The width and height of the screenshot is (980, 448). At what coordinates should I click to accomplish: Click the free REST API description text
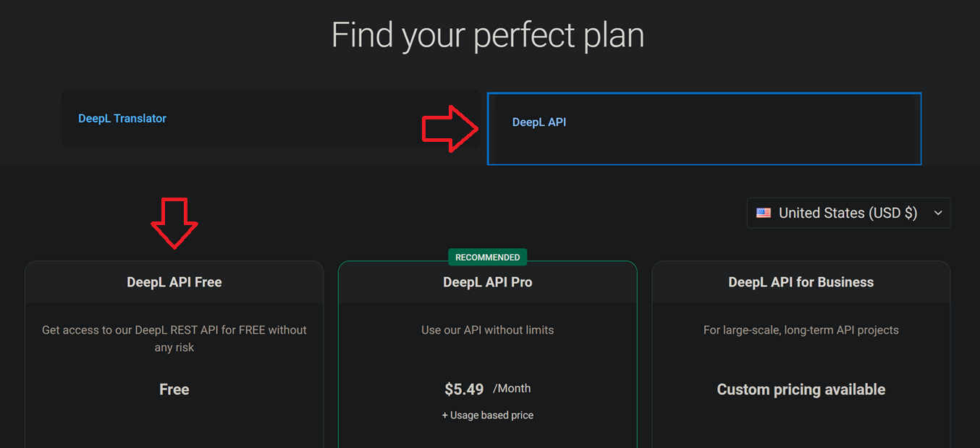coord(174,339)
